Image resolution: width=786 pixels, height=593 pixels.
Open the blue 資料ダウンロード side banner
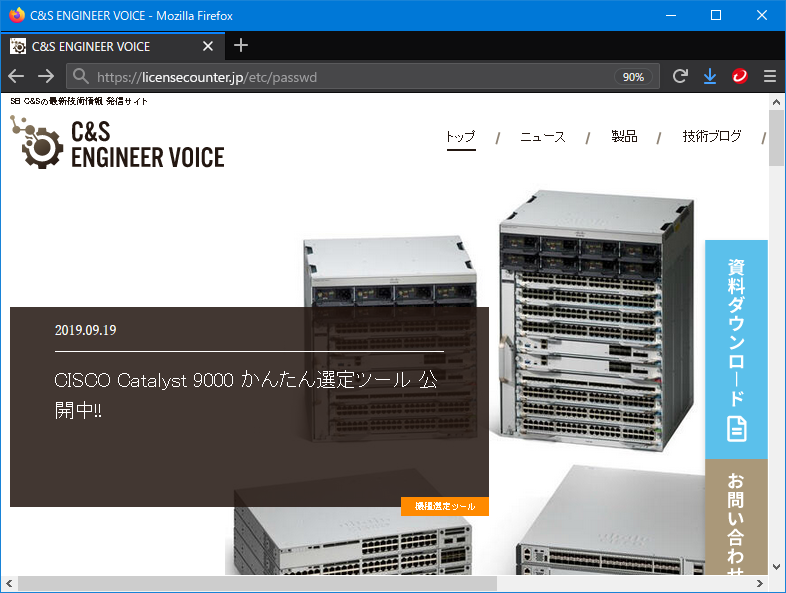tap(736, 349)
